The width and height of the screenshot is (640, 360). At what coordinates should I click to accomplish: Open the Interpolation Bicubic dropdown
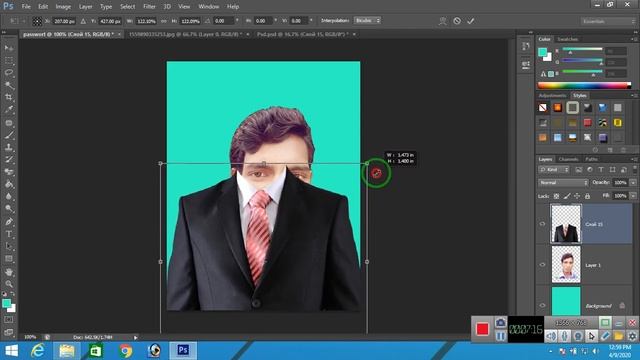[x=367, y=20]
